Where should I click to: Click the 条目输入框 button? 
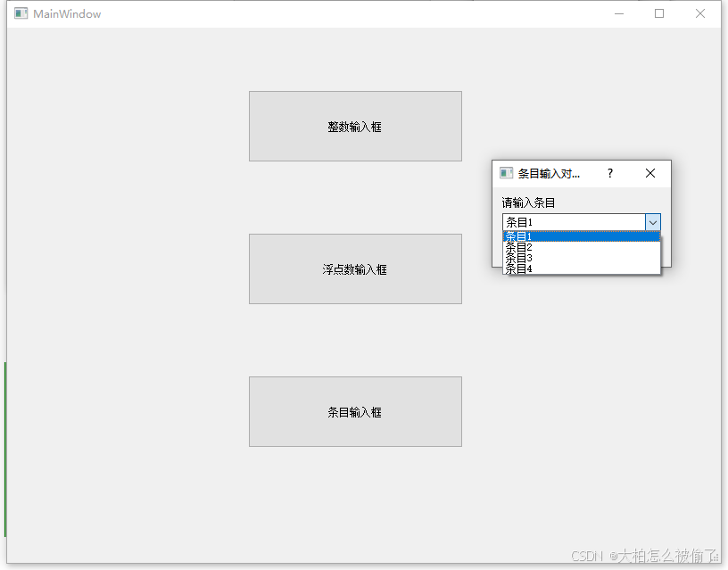tap(355, 412)
